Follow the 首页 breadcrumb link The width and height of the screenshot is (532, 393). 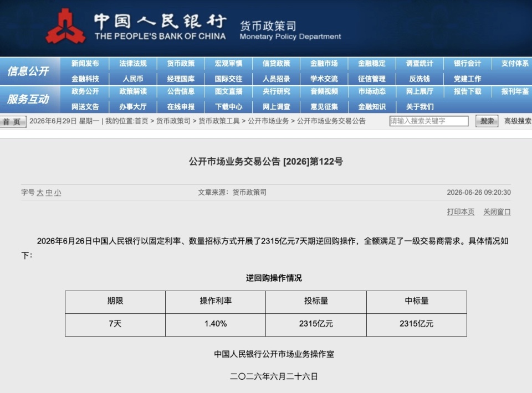coord(141,121)
